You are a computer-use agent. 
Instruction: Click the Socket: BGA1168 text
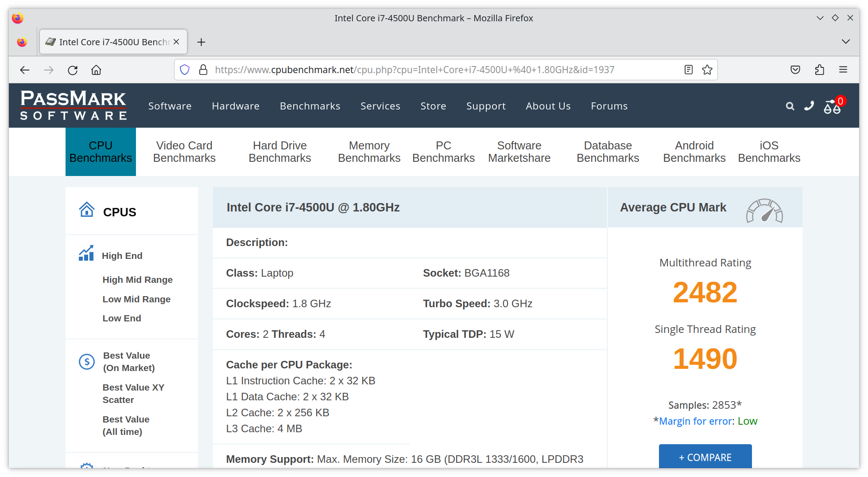pos(466,273)
